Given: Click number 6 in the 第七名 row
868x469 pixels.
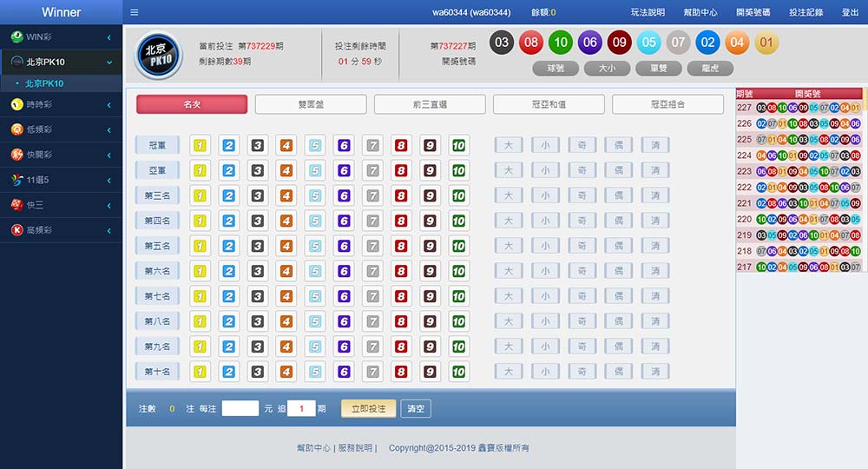Looking at the screenshot, I should [x=344, y=296].
